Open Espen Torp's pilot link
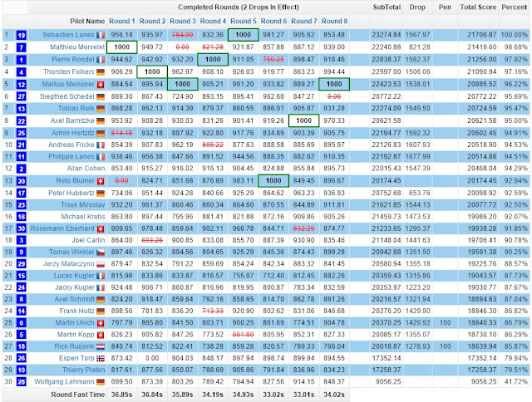532x402 pixels. pyautogui.click(x=76, y=358)
